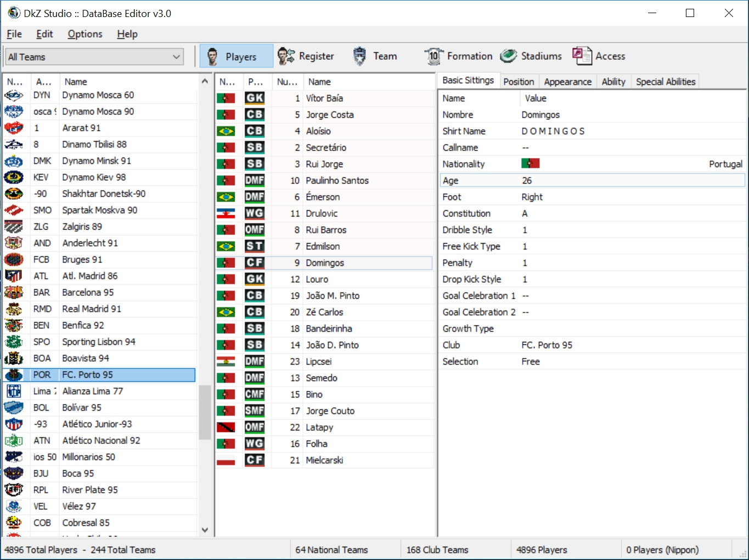This screenshot has height=560, width=749.
Task: Click the Boca 95 team crest
Action: [x=14, y=473]
